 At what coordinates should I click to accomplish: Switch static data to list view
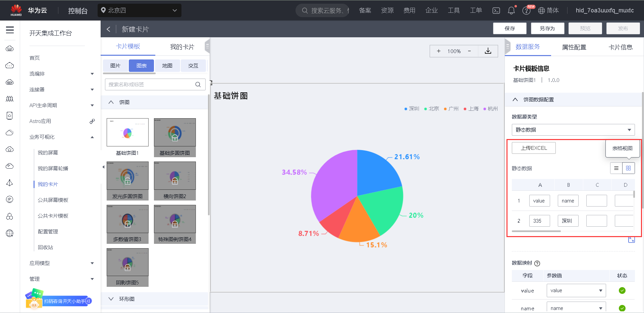616,168
